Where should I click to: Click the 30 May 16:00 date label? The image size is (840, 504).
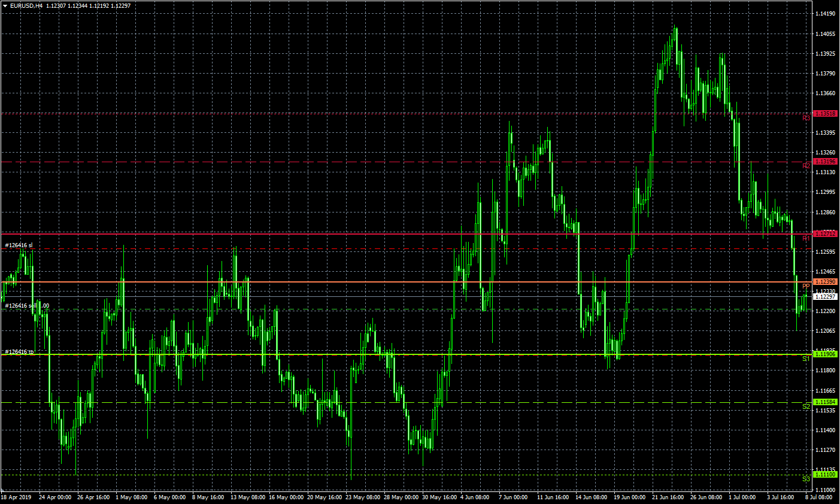[x=439, y=497]
